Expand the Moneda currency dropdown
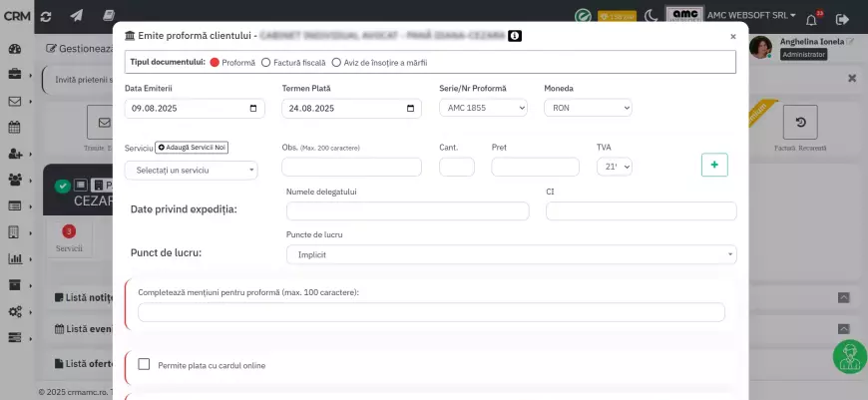This screenshot has width=868, height=400. (x=588, y=108)
